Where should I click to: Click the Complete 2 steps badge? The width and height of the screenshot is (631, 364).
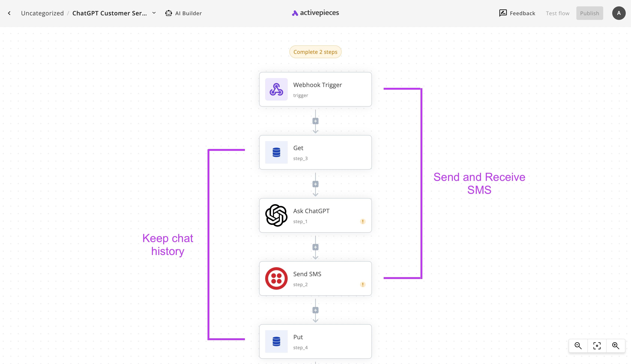click(x=315, y=52)
